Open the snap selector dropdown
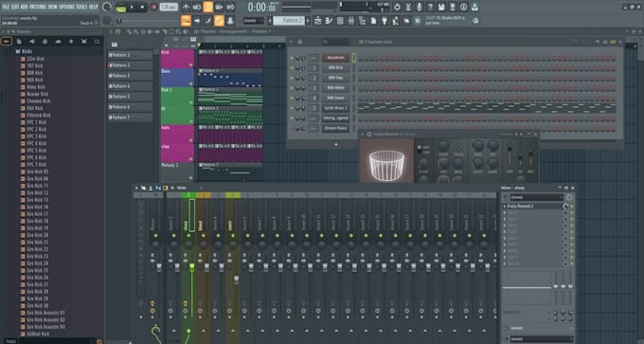This screenshot has width=644, height=344. pos(253,21)
